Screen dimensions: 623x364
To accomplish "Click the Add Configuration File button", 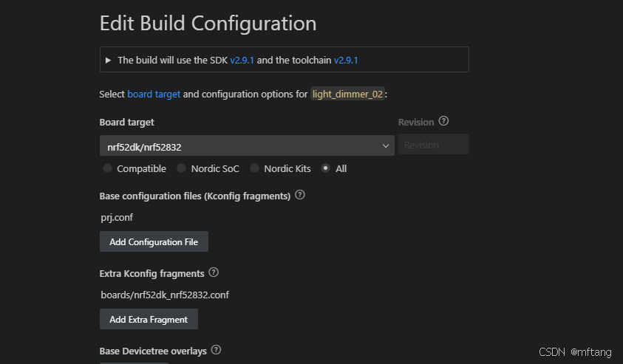I will pos(154,242).
